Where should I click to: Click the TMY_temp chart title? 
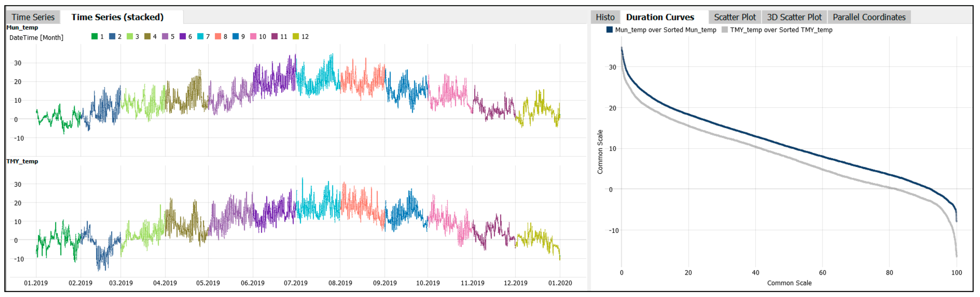coord(22,161)
